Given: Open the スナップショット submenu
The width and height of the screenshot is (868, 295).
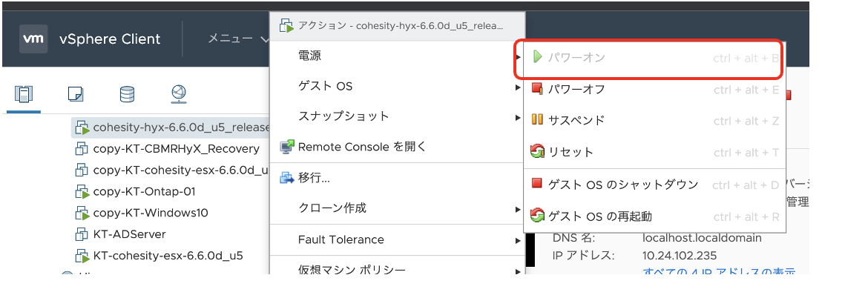Looking at the screenshot, I should [x=398, y=117].
